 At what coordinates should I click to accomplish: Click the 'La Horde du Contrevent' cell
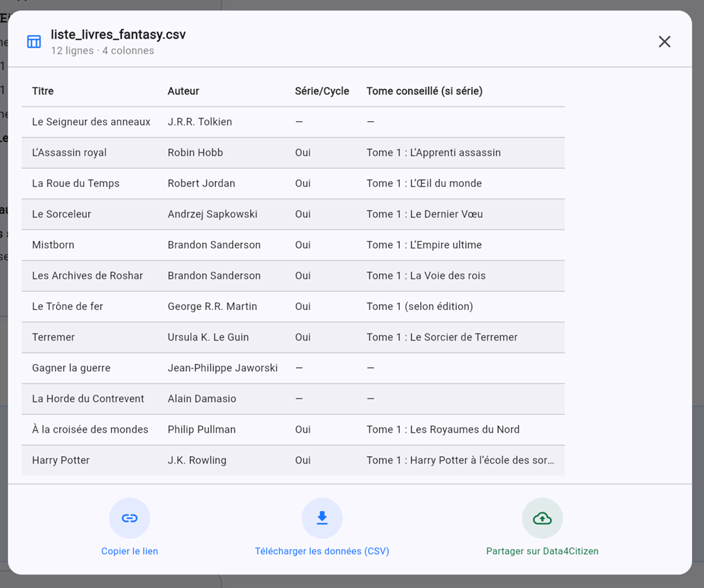(x=88, y=399)
